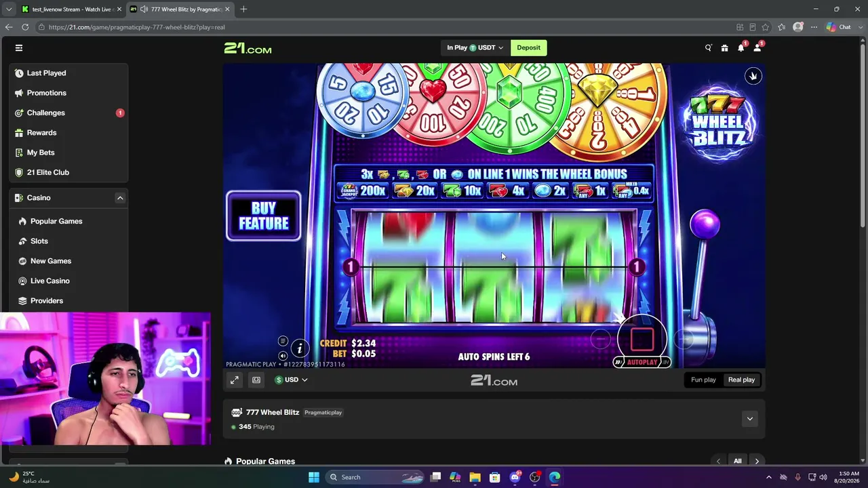Switch to the test_livenow Stream tab

(x=71, y=9)
